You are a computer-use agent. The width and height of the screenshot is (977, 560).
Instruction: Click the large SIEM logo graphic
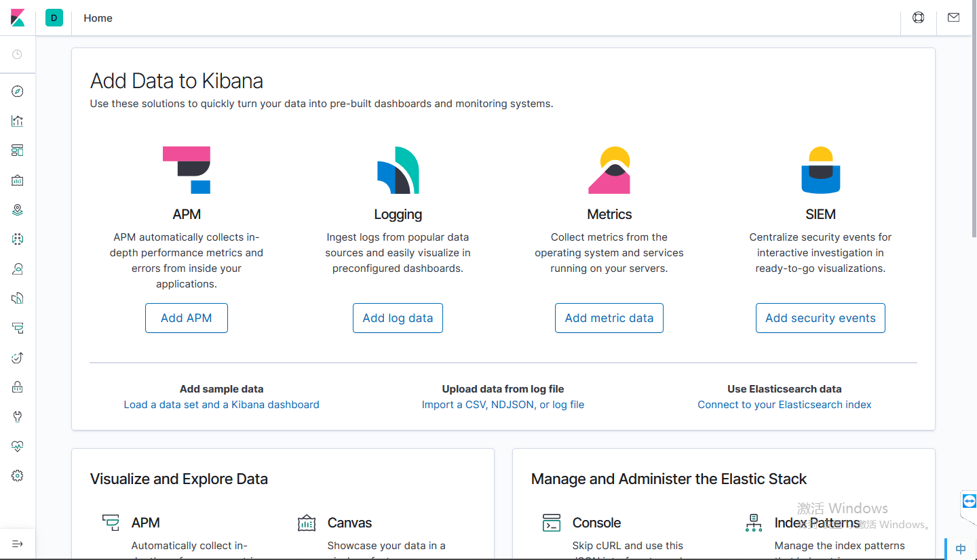821,170
